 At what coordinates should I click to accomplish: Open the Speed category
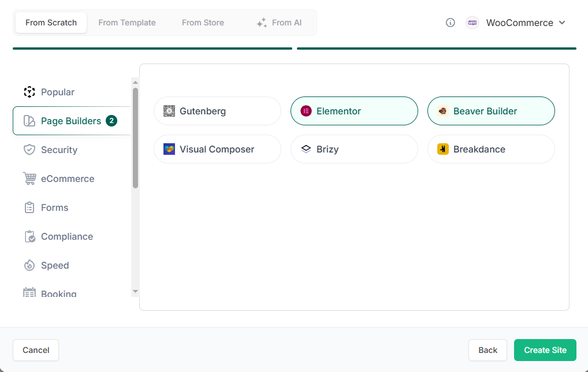pos(71,265)
